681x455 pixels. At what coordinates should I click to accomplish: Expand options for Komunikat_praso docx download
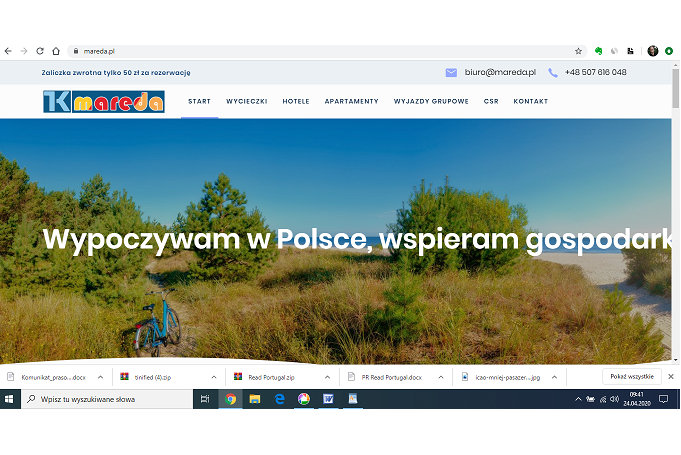pyautogui.click(x=100, y=377)
